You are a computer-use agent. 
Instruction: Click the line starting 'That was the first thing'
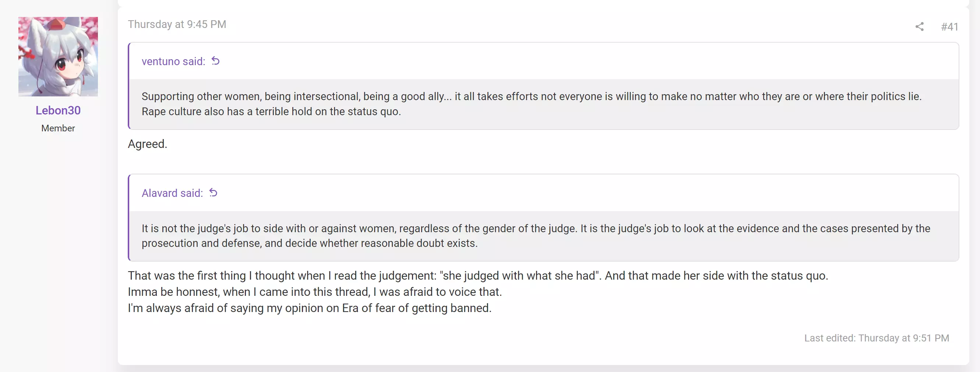point(478,275)
